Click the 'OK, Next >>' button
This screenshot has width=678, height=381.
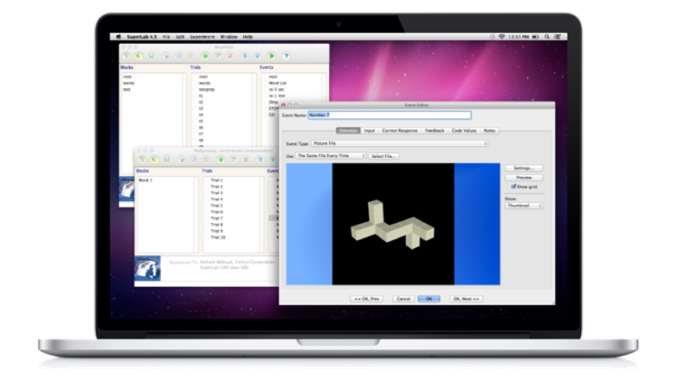pos(466,299)
